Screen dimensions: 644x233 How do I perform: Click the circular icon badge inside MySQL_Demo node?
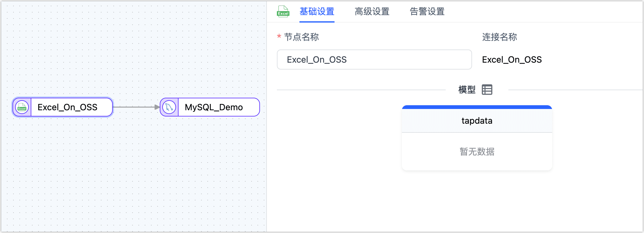(x=169, y=107)
